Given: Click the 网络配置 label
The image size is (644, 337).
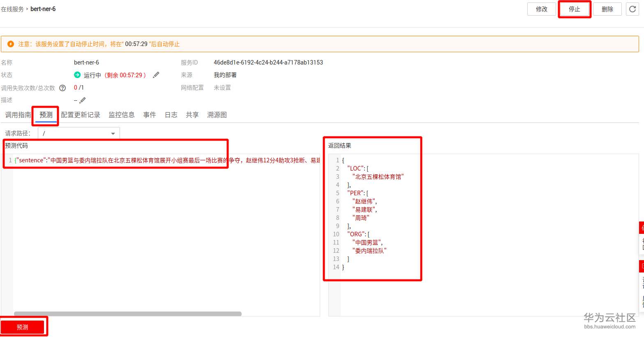Looking at the screenshot, I should click(192, 88).
